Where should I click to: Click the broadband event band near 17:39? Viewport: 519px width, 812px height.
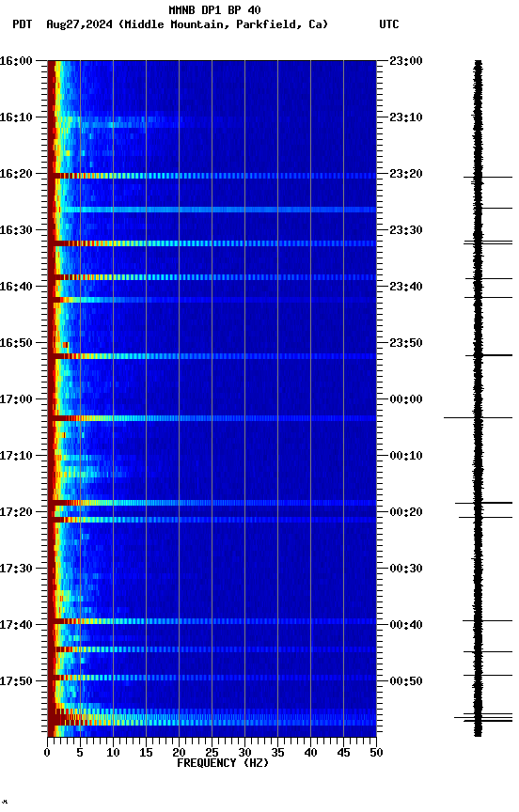(212, 621)
